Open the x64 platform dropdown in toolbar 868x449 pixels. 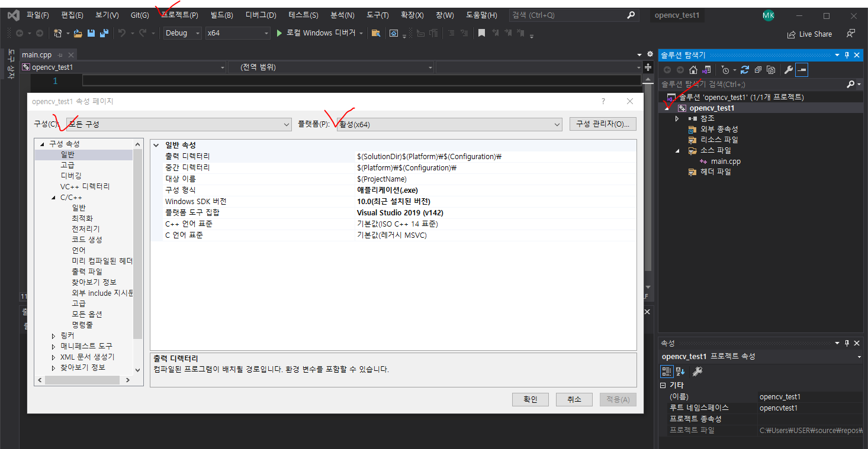tap(237, 33)
